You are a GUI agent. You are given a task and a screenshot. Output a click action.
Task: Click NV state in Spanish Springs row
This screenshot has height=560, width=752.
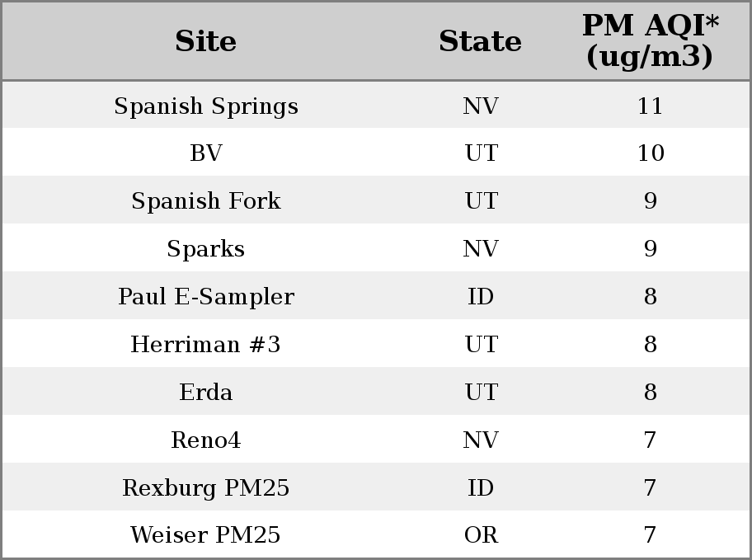click(481, 106)
